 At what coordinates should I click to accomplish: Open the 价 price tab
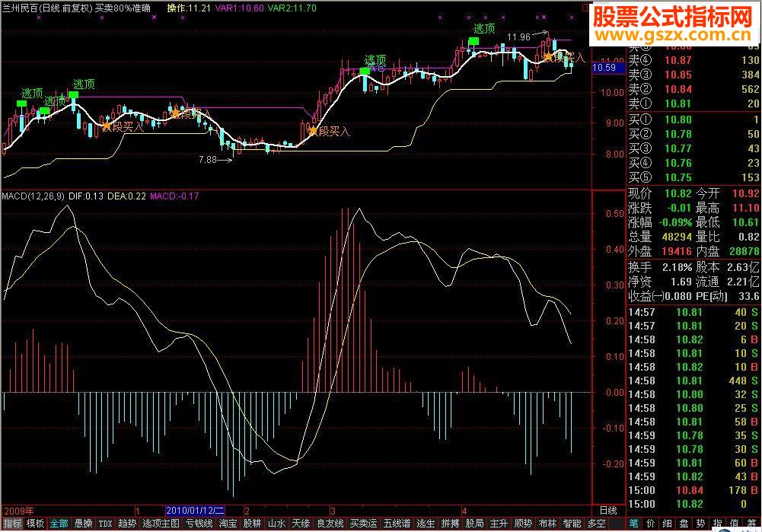tap(650, 524)
